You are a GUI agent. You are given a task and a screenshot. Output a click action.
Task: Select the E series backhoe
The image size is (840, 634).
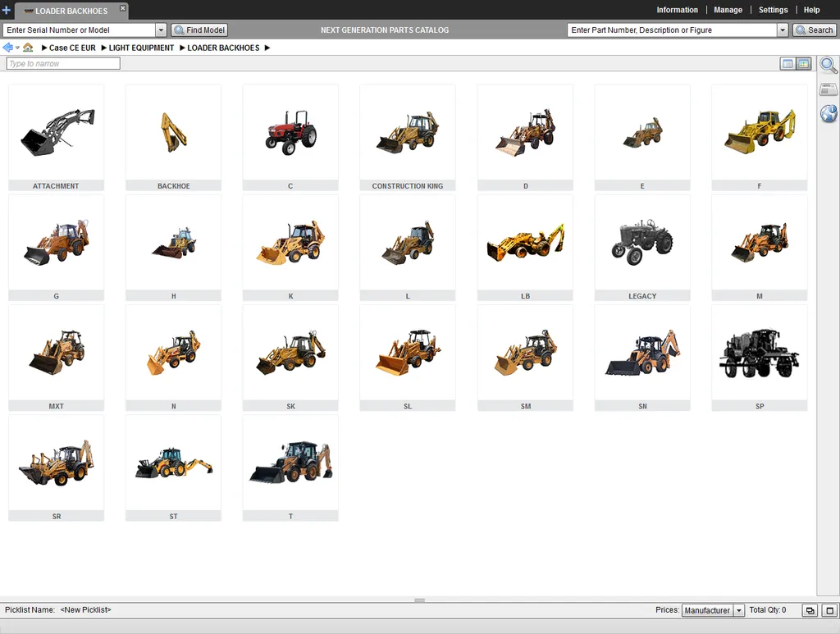pos(642,138)
